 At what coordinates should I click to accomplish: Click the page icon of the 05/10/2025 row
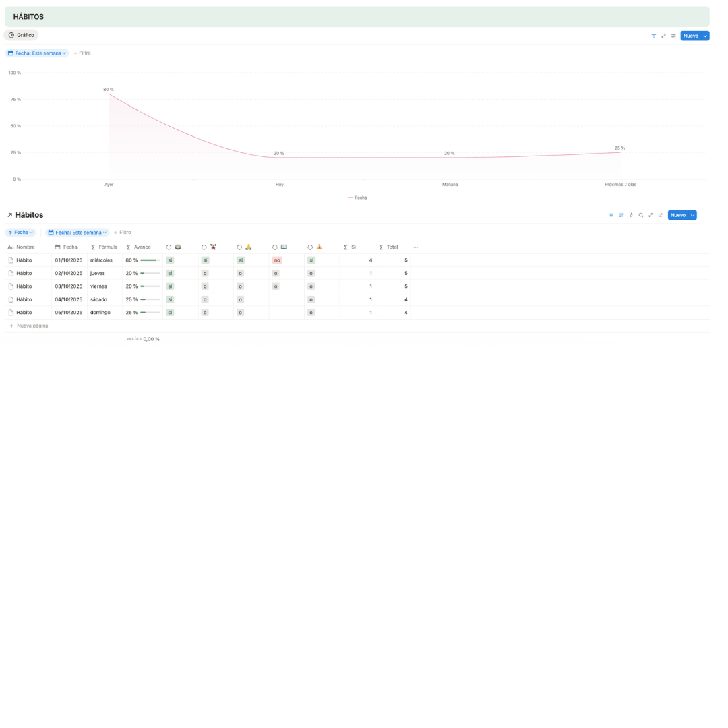11,313
